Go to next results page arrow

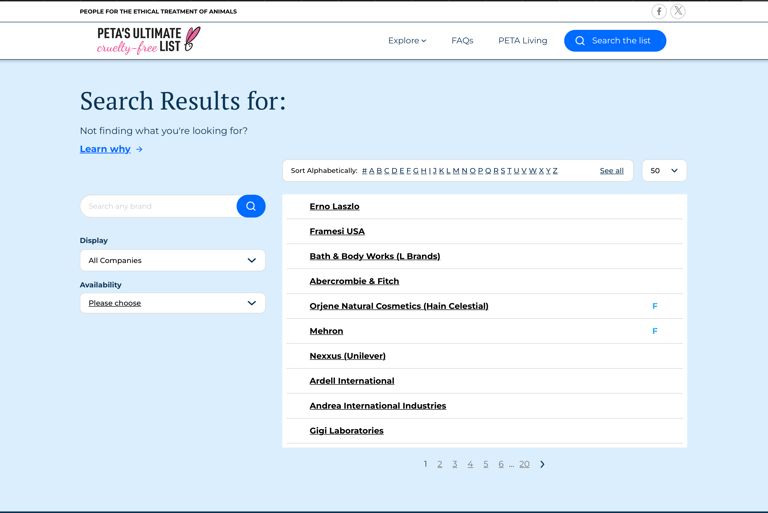[542, 464]
